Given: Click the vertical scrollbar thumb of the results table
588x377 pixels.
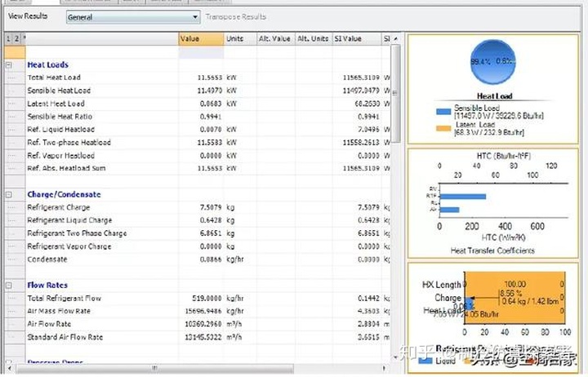Looking at the screenshot, I should coord(395,93).
